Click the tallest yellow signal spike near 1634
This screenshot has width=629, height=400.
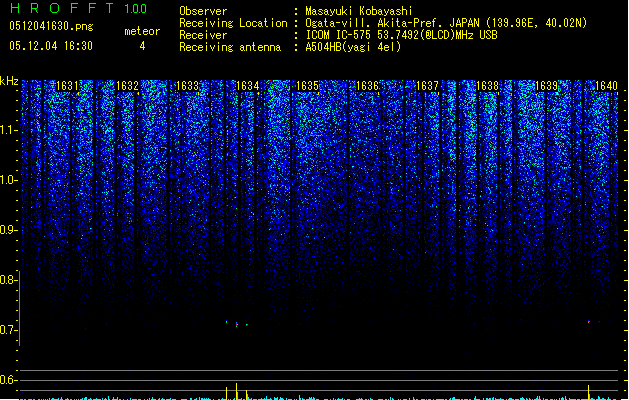click(236, 391)
